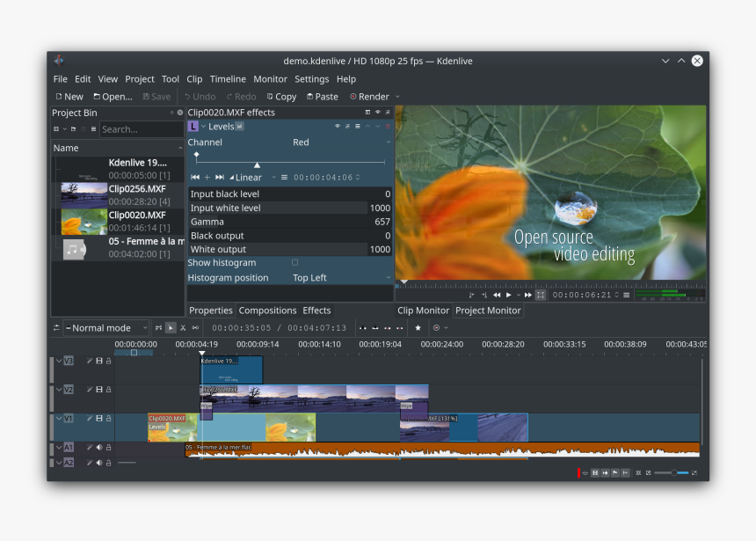Lock the V1 track

point(109,419)
